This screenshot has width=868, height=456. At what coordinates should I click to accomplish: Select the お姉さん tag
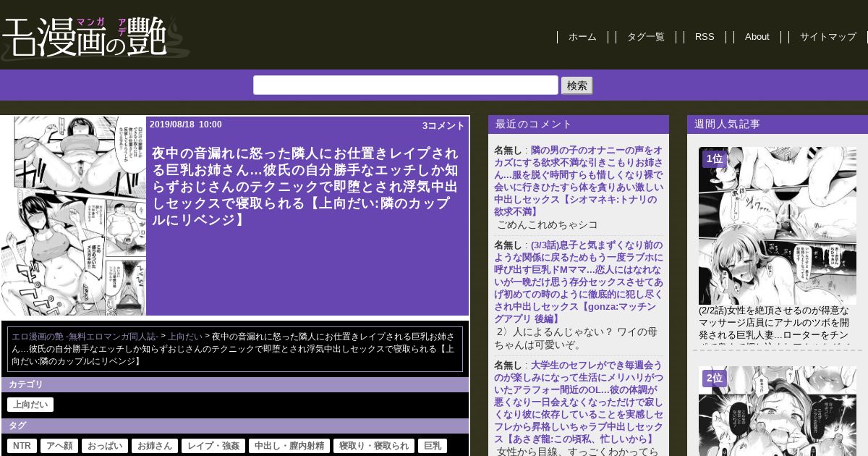[155, 446]
